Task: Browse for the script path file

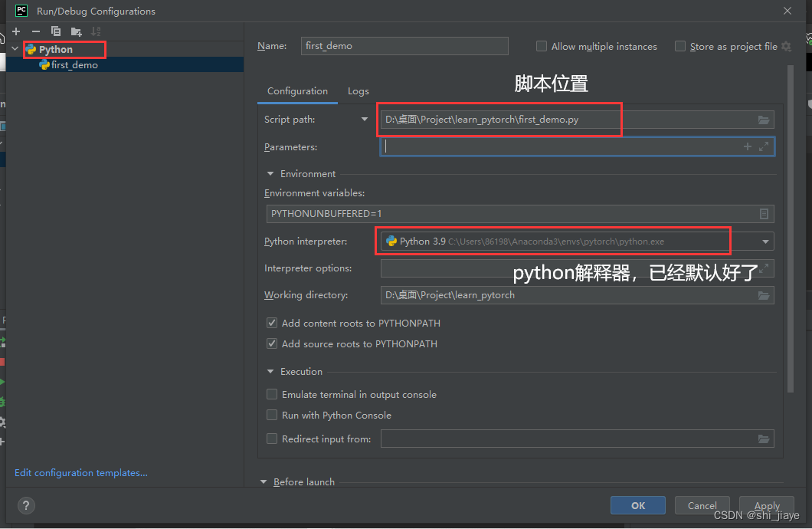Action: click(x=763, y=120)
